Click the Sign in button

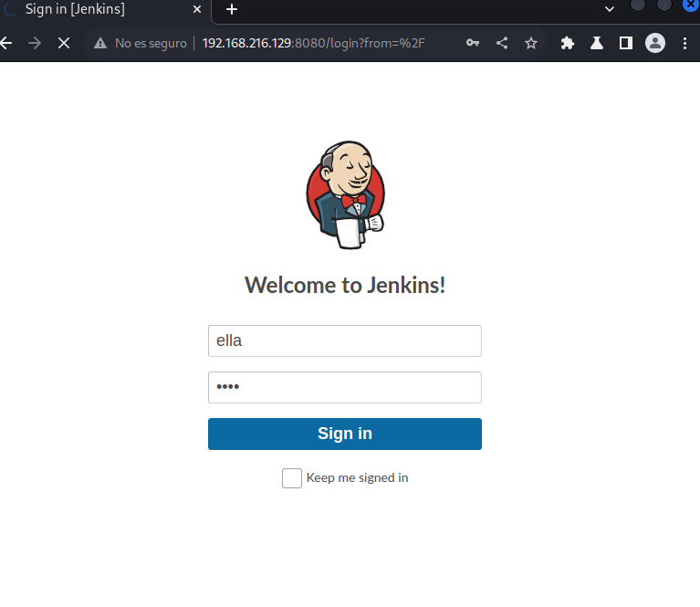click(x=345, y=434)
